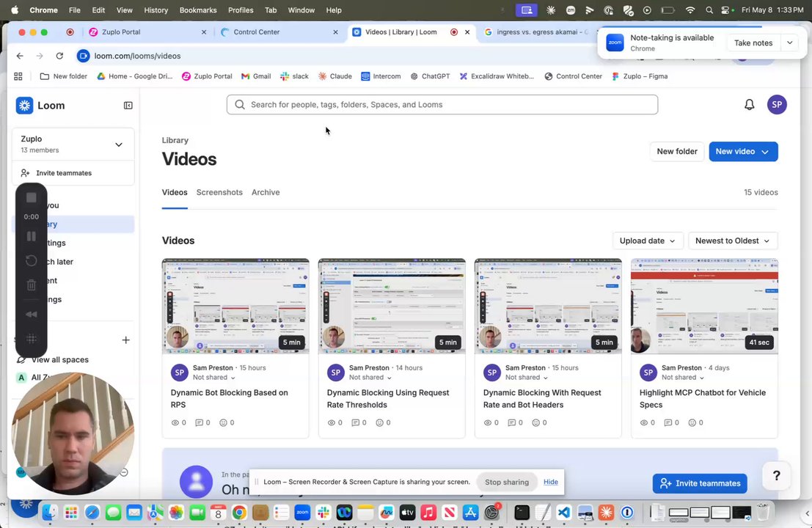Open View all spaces
The image size is (812, 528).
[59, 360]
